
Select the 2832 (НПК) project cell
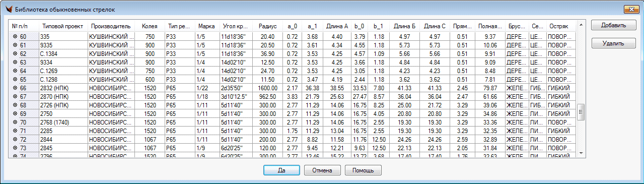62,88
